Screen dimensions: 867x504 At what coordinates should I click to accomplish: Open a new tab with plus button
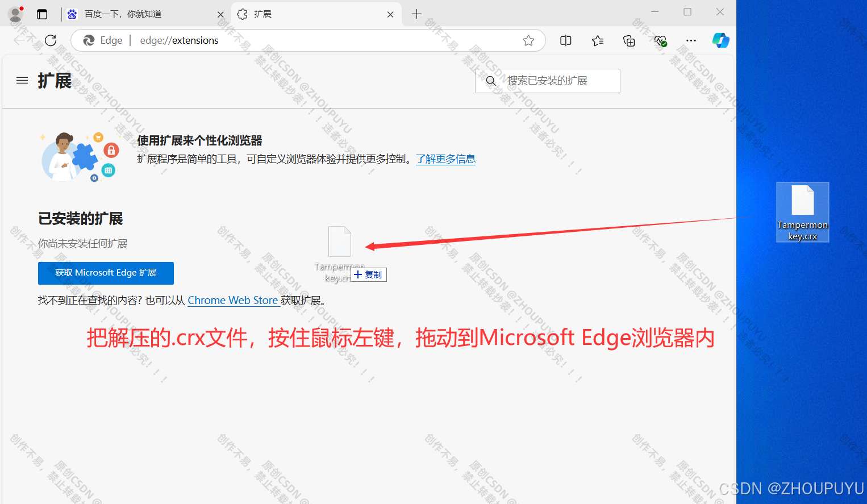pyautogui.click(x=416, y=14)
